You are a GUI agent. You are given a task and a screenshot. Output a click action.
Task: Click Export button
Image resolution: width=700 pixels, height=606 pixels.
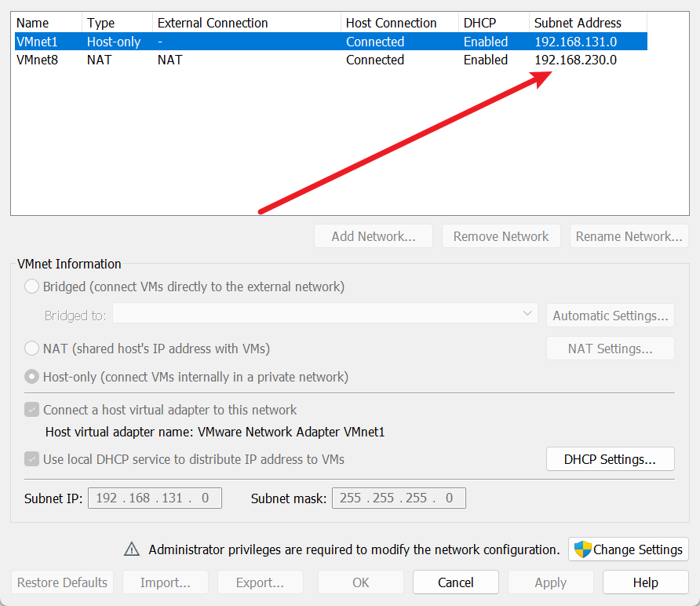tap(261, 582)
